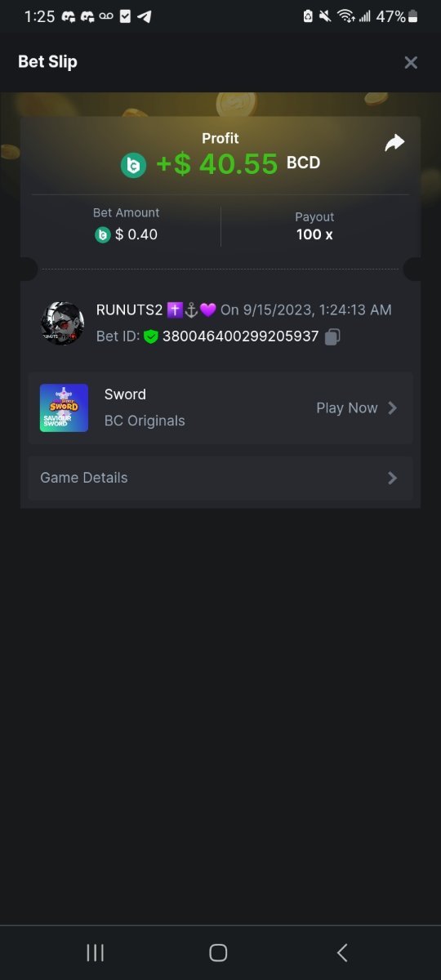
Task: Tap Android home navigation button
Action: click(218, 952)
